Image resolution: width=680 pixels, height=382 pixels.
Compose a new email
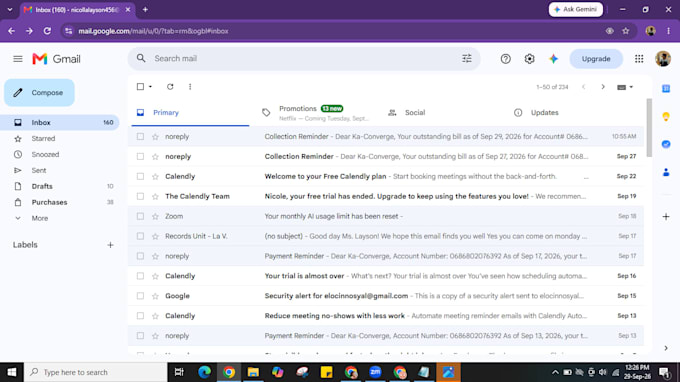(39, 93)
